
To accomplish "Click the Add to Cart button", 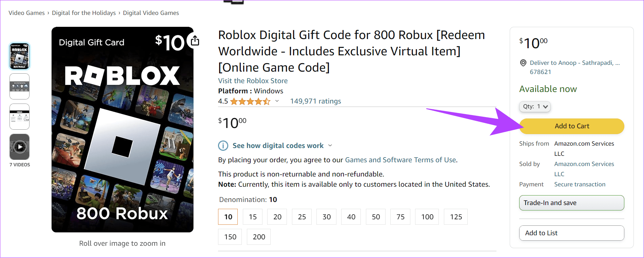I will tap(572, 126).
